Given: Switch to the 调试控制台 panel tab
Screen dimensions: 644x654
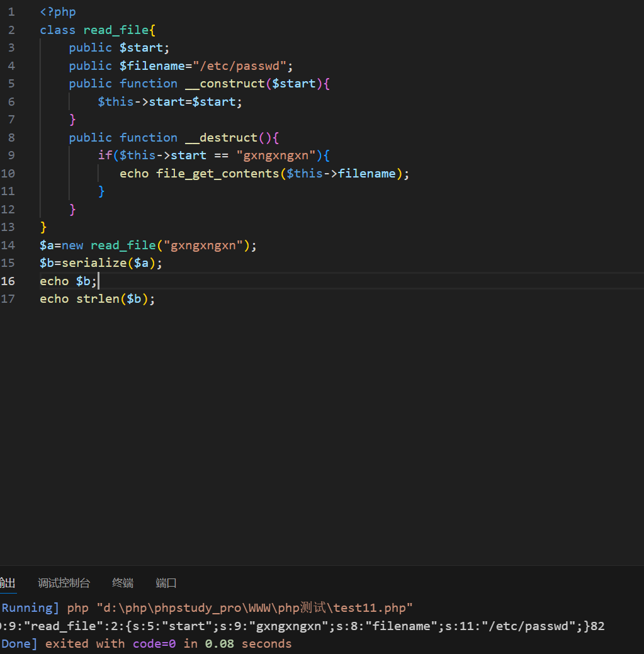Looking at the screenshot, I should (x=64, y=583).
